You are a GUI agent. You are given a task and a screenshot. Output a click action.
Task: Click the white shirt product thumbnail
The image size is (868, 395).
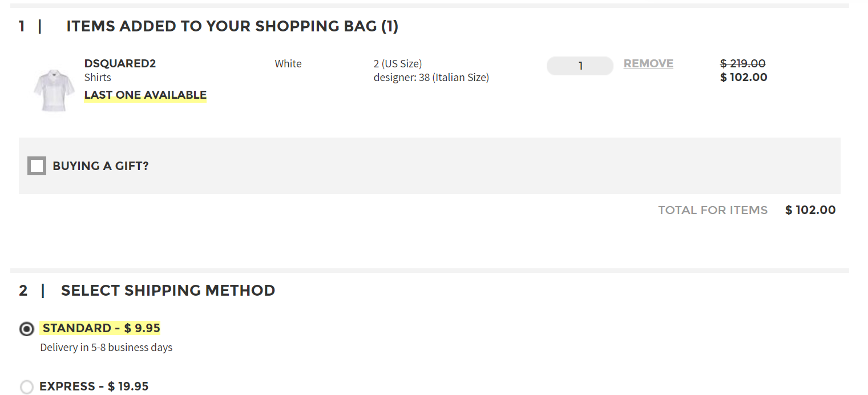[x=54, y=90]
